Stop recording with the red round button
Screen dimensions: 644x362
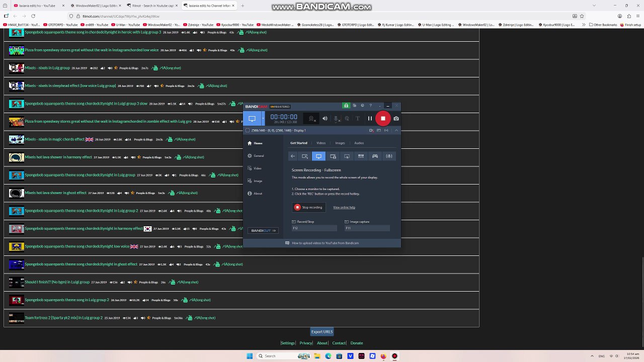click(x=383, y=119)
